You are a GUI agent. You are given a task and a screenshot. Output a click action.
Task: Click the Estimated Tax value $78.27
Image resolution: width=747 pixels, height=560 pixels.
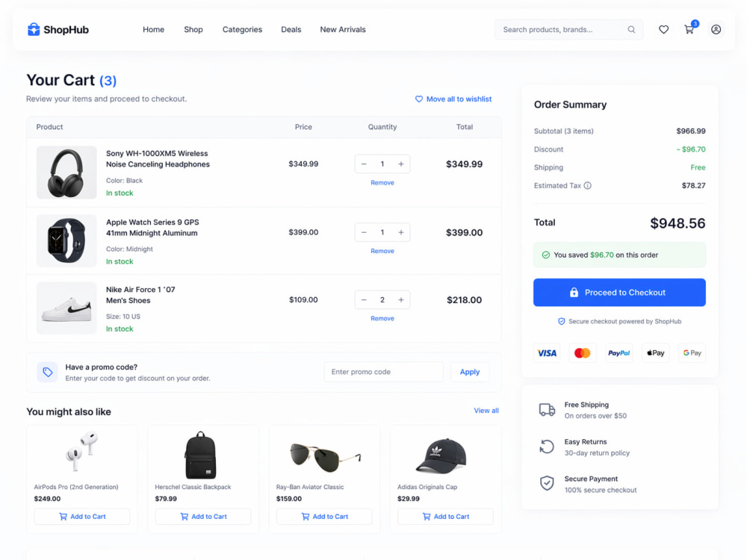(x=693, y=186)
